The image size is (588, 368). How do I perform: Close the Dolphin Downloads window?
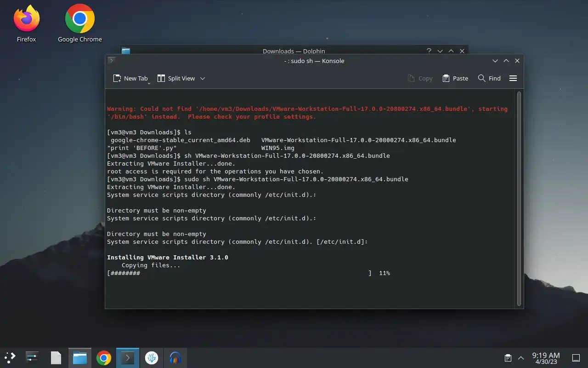(462, 51)
